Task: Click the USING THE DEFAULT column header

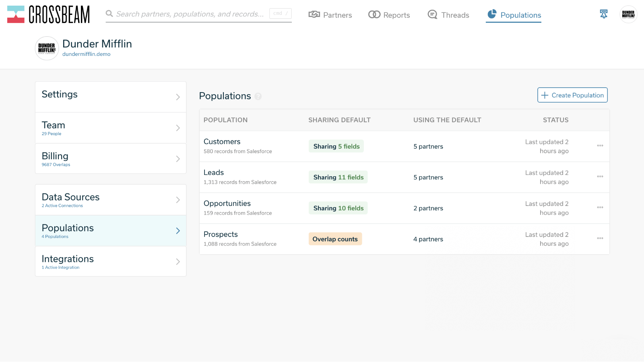Action: point(447,120)
